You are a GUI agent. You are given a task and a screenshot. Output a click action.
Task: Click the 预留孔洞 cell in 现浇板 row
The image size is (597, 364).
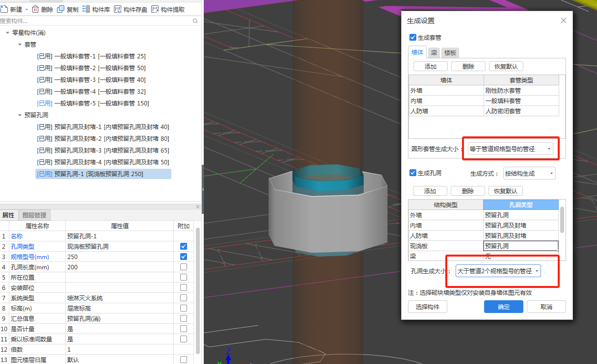(x=520, y=246)
